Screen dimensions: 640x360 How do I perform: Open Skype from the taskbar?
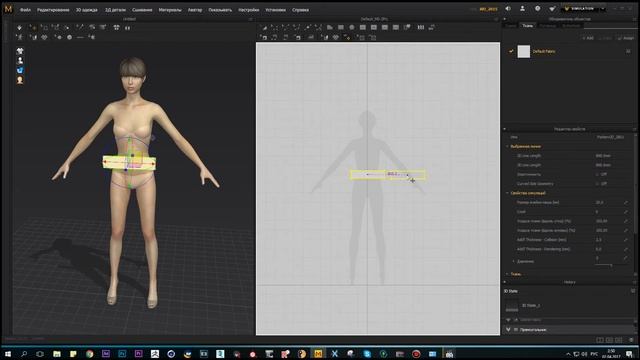pos(367,353)
